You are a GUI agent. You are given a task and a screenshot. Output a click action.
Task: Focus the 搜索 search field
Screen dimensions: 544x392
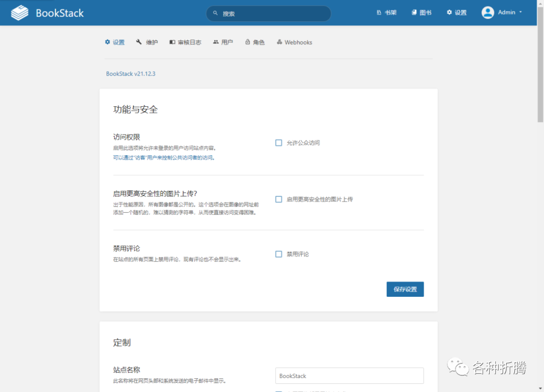point(268,13)
